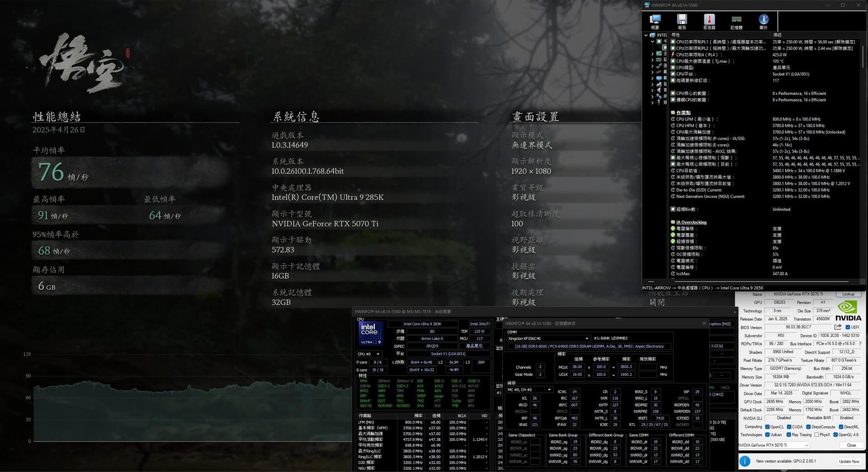Select the CPU功率限制PL1 row

[x=765, y=42]
